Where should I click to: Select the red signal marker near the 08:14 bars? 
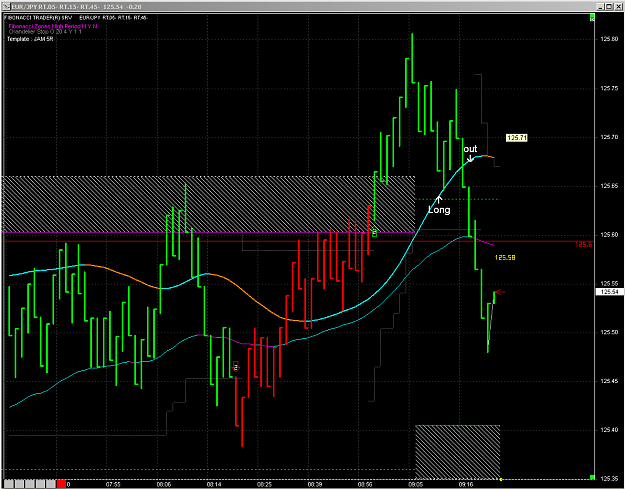click(x=236, y=367)
